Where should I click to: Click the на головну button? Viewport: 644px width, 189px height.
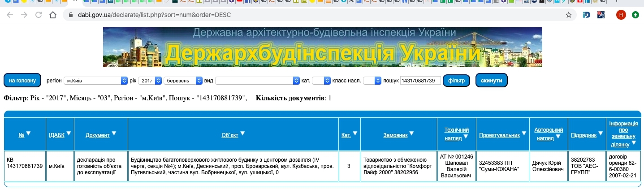(x=22, y=81)
